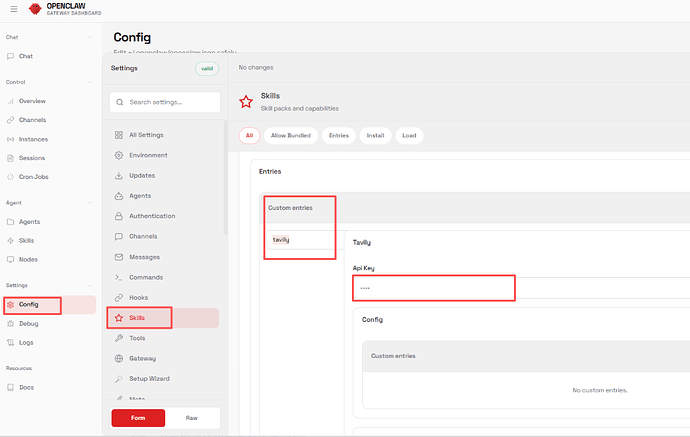This screenshot has width=690, height=437.
Task: Click the Commands terminal prompt icon
Action: coord(119,277)
